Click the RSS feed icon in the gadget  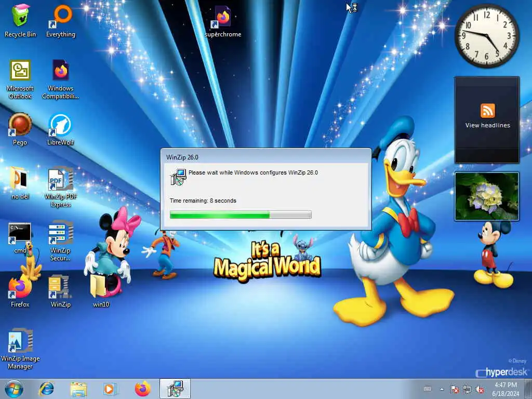(487, 111)
